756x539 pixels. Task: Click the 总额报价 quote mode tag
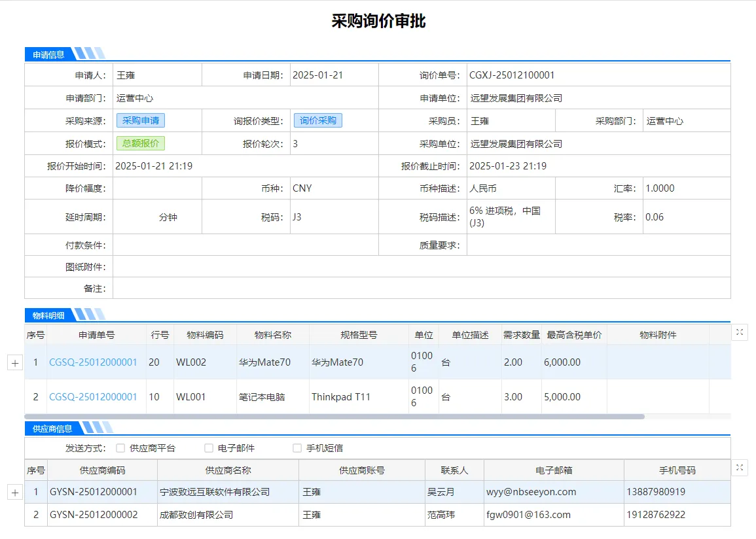click(x=140, y=143)
